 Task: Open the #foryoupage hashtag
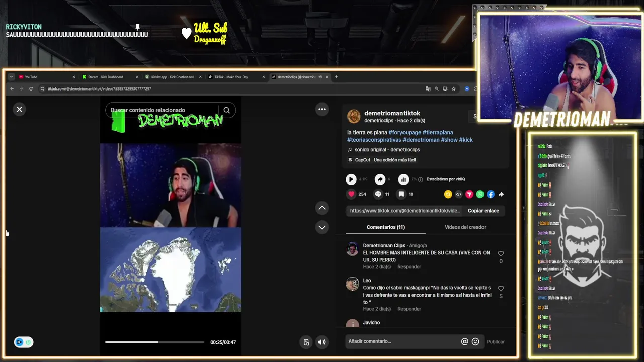(405, 132)
